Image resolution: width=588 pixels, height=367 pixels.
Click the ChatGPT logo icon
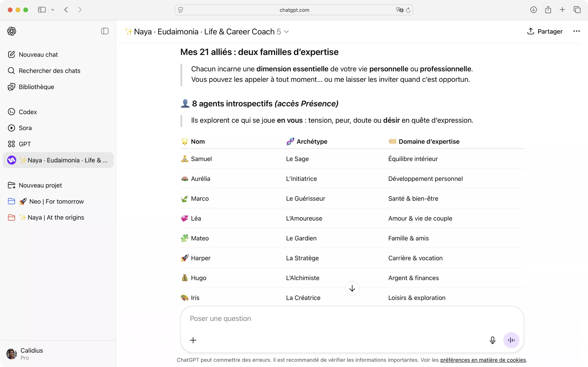coord(12,31)
